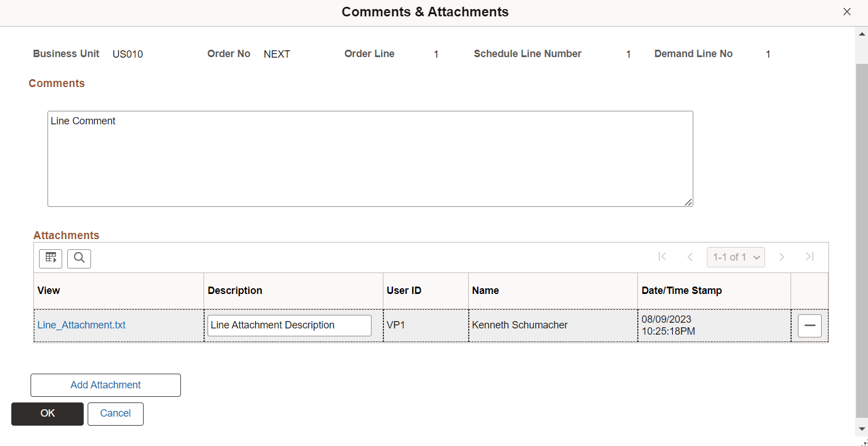
Task: Edit the Line Attachment Description field
Action: coord(289,325)
